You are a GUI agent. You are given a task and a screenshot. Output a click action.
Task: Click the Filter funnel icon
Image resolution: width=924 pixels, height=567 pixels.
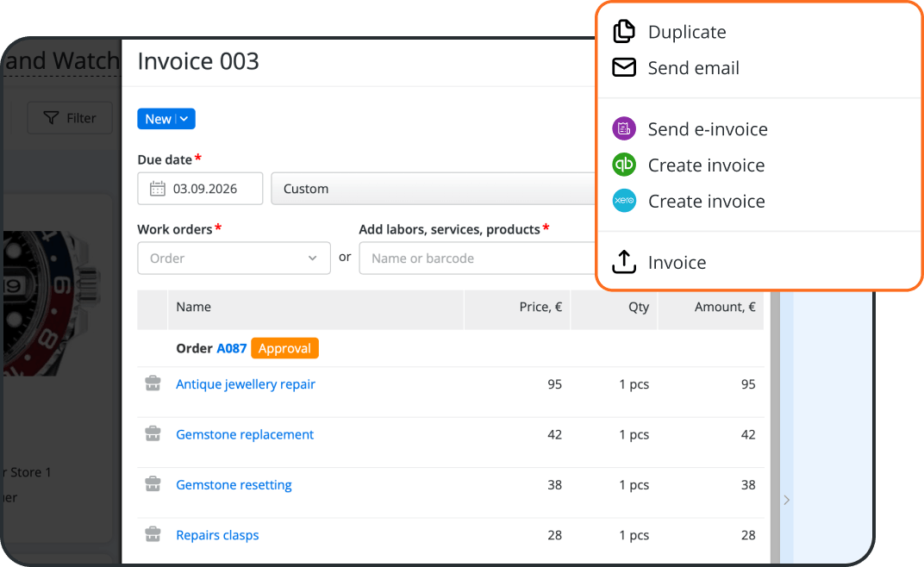click(51, 118)
